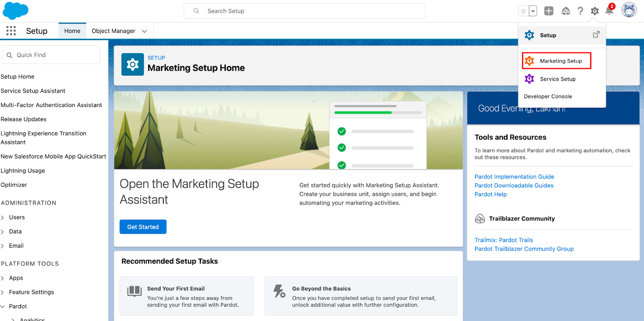Screen dimensions: 644x321
Task: Click the Marketing Setup Assistant banner illustration
Action: pyautogui.click(x=289, y=130)
